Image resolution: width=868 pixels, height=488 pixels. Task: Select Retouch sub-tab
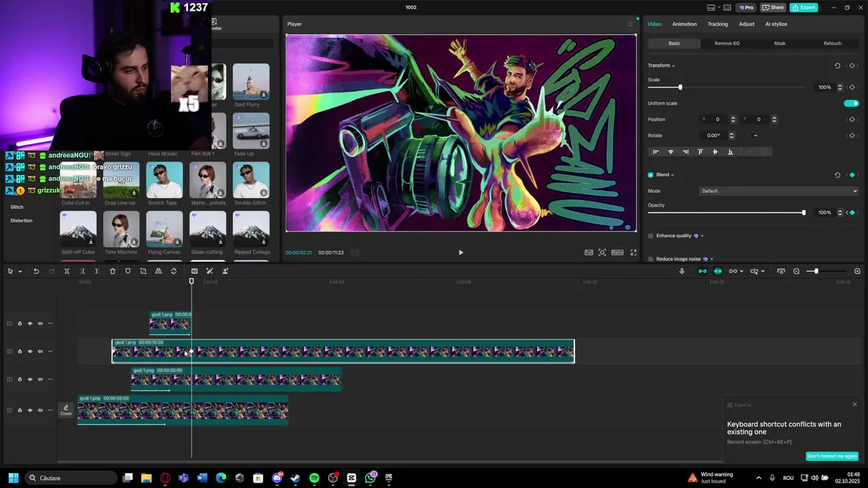(x=833, y=43)
